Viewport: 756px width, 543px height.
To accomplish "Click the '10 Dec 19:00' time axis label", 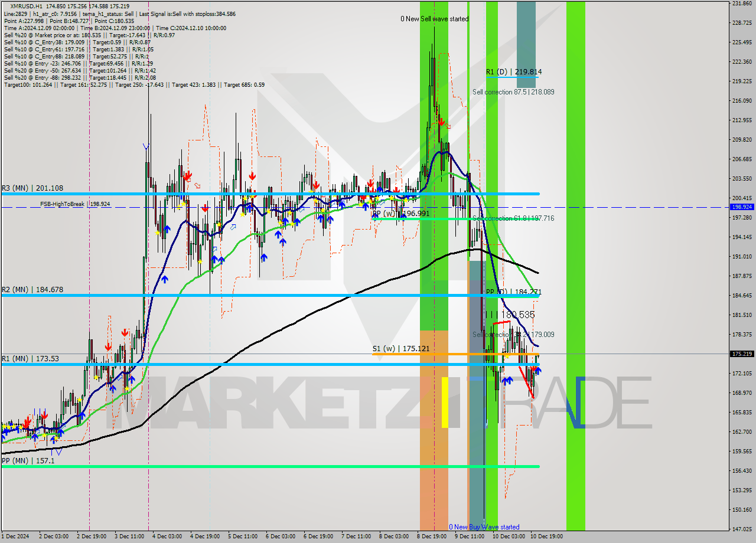I will [546, 537].
